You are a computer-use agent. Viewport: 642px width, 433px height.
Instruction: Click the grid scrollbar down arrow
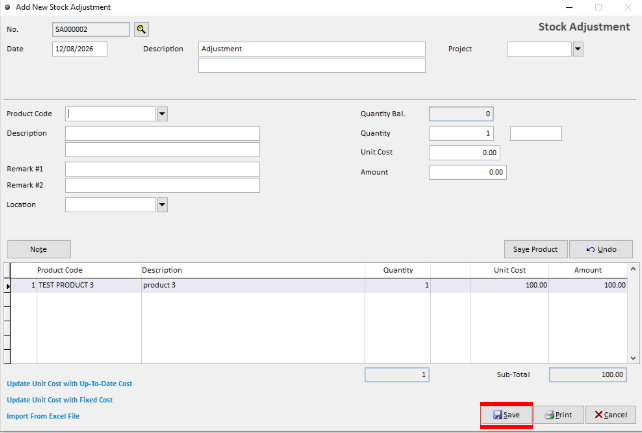click(633, 358)
